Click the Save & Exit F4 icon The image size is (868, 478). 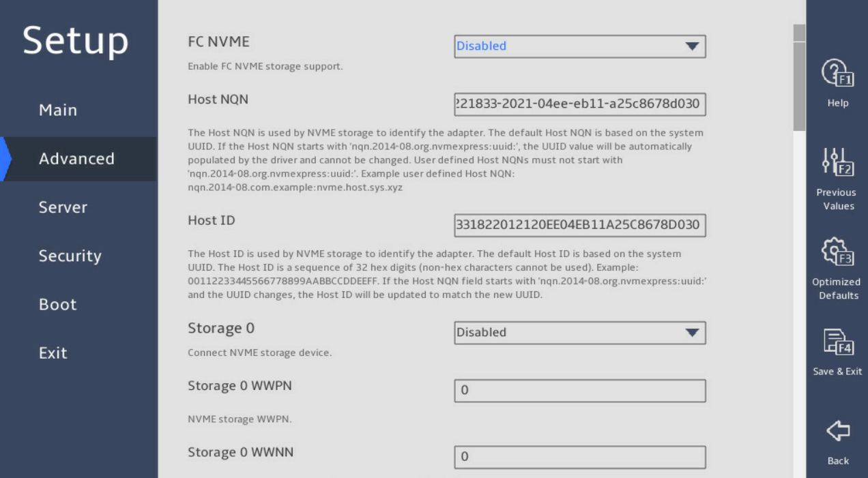coord(837,342)
